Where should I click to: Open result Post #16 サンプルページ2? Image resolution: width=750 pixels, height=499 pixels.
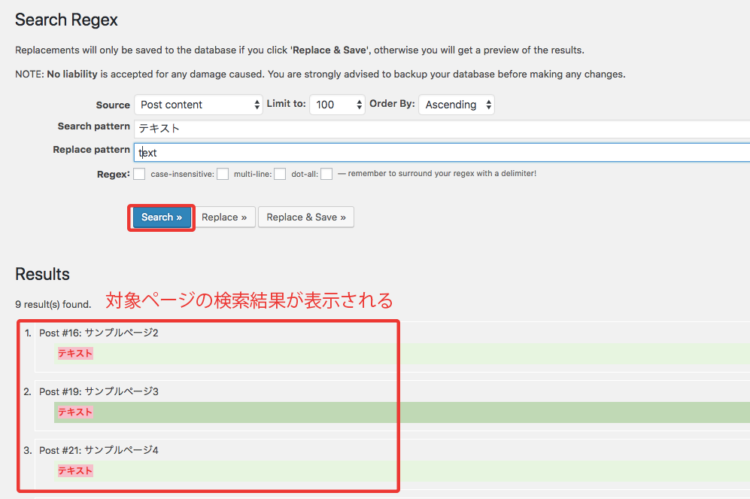pyautogui.click(x=99, y=332)
